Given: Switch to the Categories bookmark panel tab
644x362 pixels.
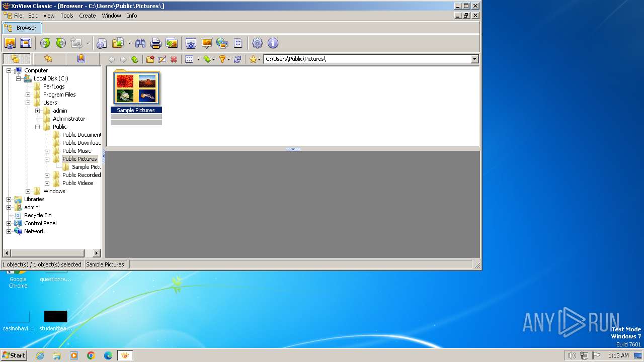Looking at the screenshot, I should click(x=81, y=59).
